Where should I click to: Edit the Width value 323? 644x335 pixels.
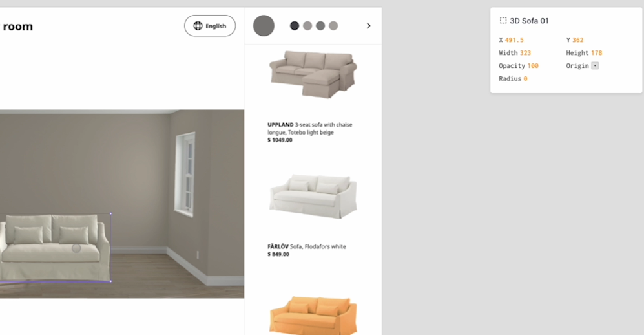coord(525,52)
